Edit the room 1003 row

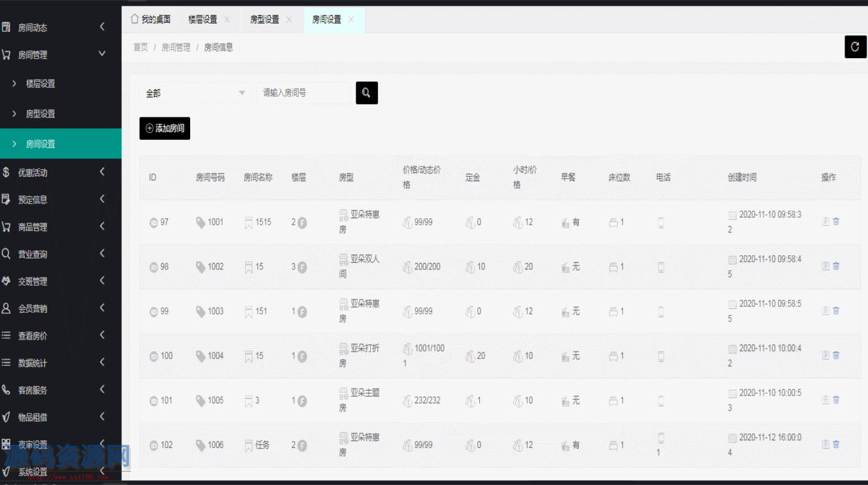(x=825, y=311)
